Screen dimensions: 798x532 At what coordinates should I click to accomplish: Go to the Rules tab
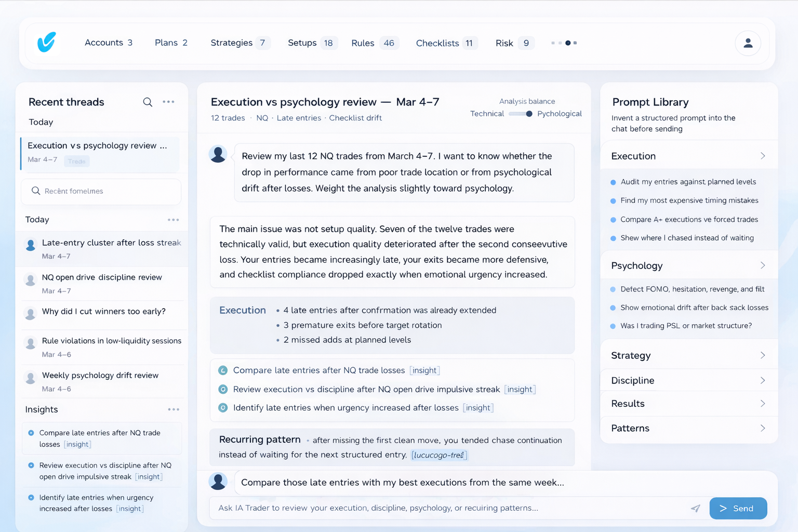374,43
